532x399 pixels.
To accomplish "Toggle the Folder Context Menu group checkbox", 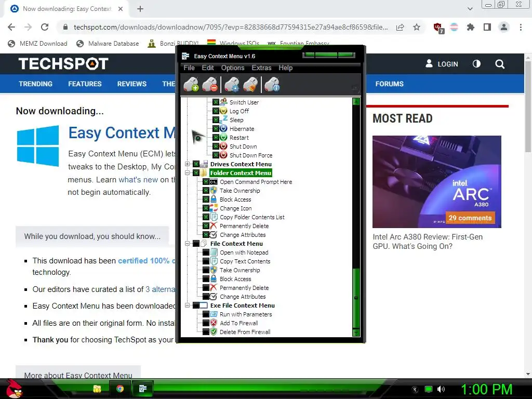I will tap(196, 172).
